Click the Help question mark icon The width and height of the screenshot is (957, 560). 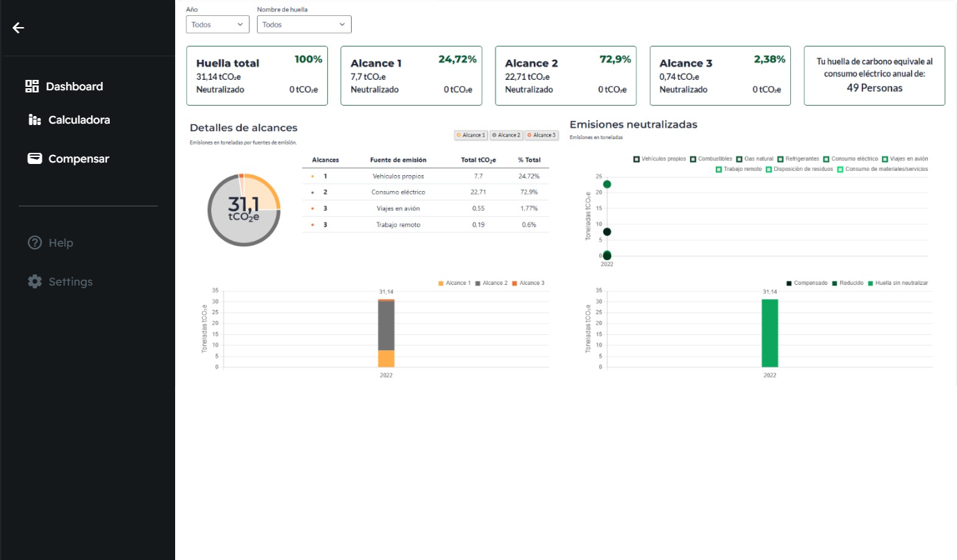pos(35,242)
